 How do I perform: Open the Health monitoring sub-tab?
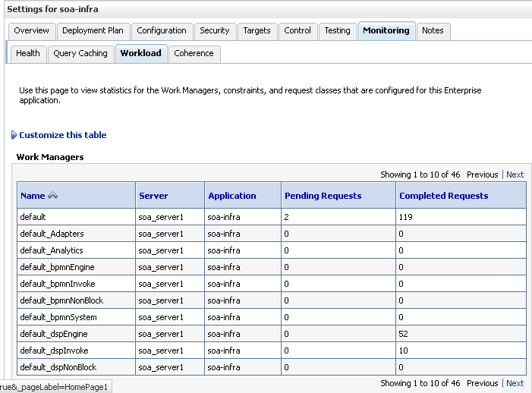click(28, 54)
